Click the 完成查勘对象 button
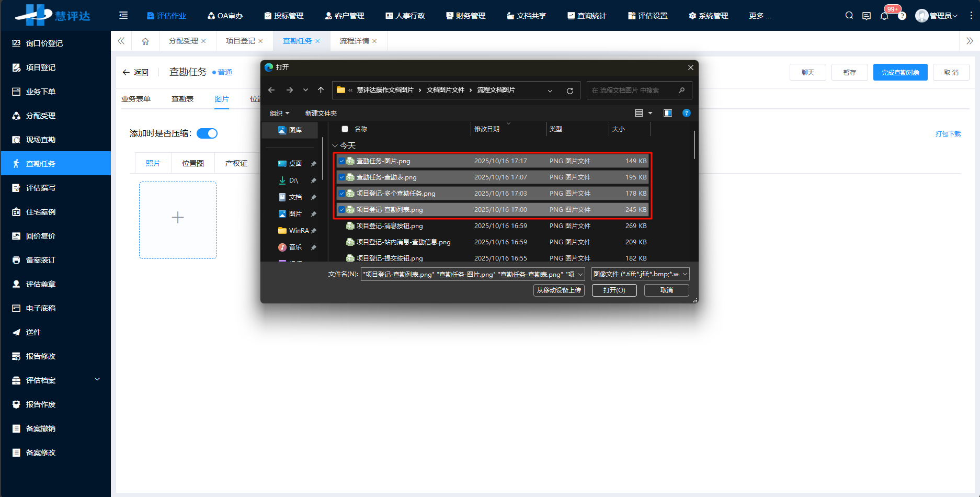The image size is (980, 497). pos(900,72)
